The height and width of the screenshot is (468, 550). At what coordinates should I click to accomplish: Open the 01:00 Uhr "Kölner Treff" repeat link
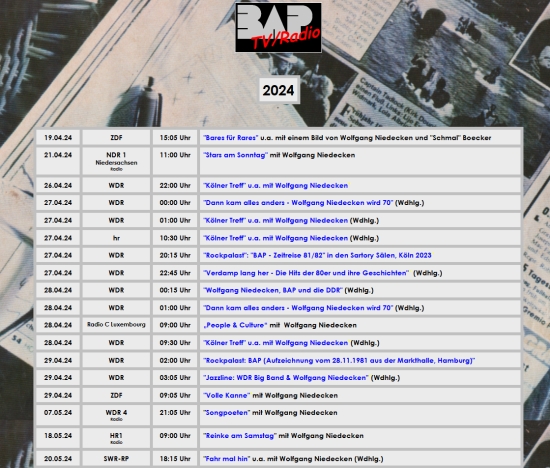pyautogui.click(x=276, y=221)
